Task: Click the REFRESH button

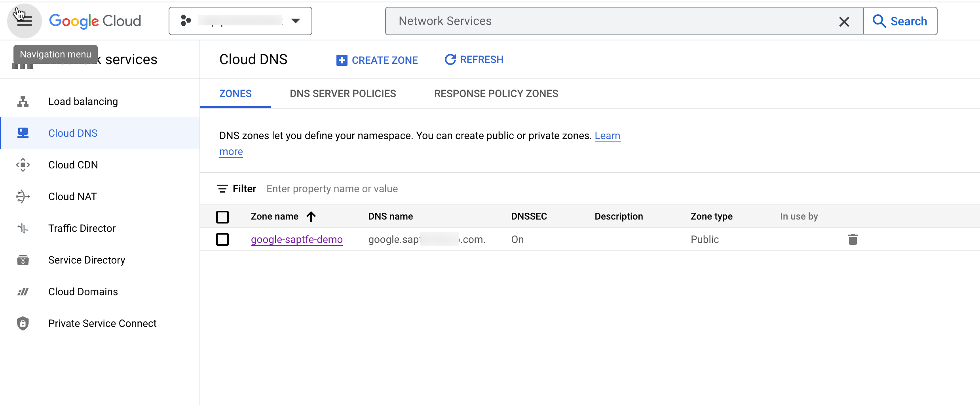Action: click(x=474, y=60)
